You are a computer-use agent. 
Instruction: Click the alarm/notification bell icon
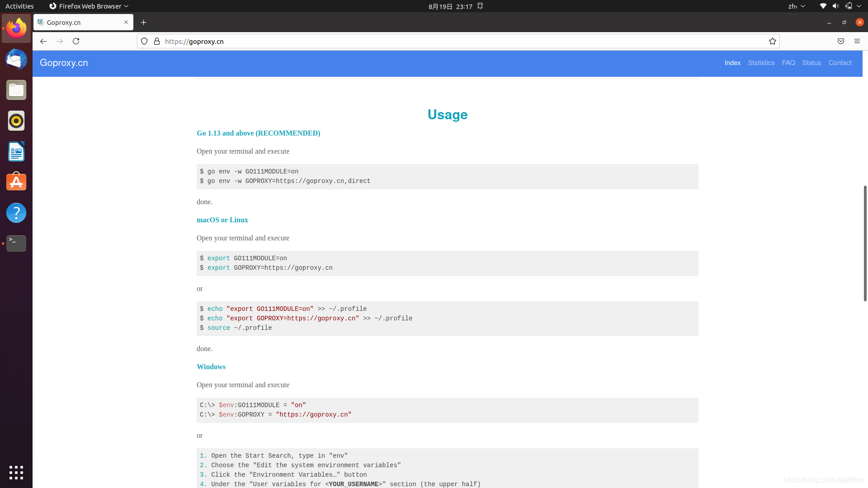click(480, 6)
